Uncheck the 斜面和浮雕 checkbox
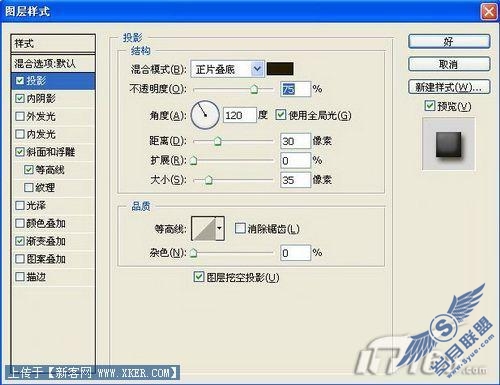The width and height of the screenshot is (500, 385). tap(20, 152)
